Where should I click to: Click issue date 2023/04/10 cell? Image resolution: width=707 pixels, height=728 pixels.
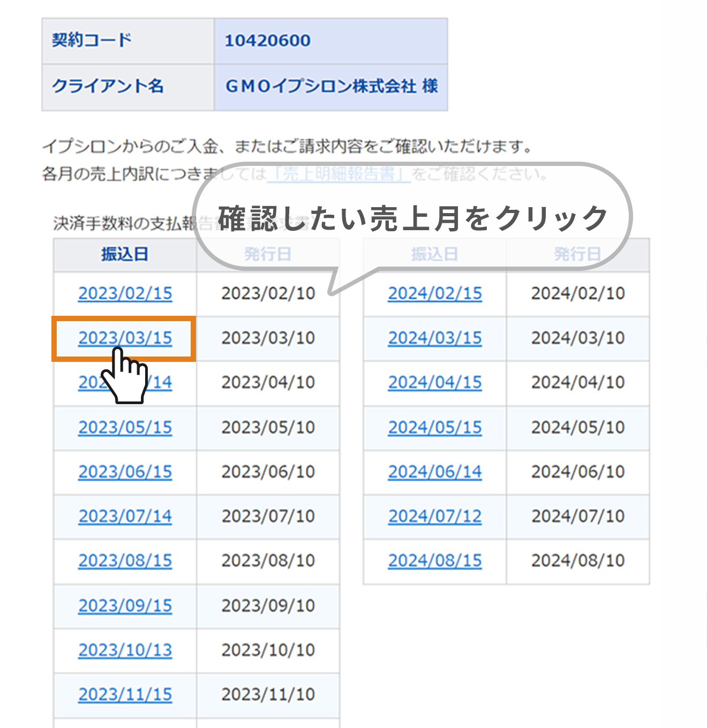268,382
